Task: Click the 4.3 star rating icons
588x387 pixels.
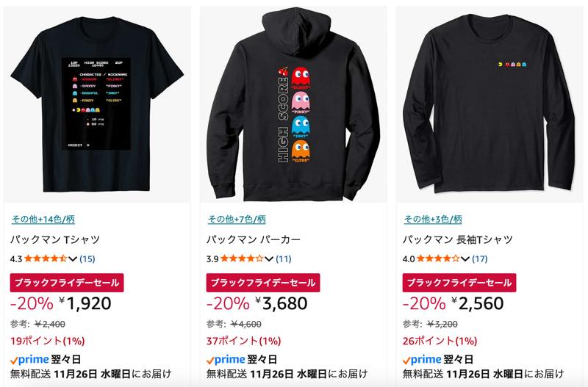Action: pos(46,258)
